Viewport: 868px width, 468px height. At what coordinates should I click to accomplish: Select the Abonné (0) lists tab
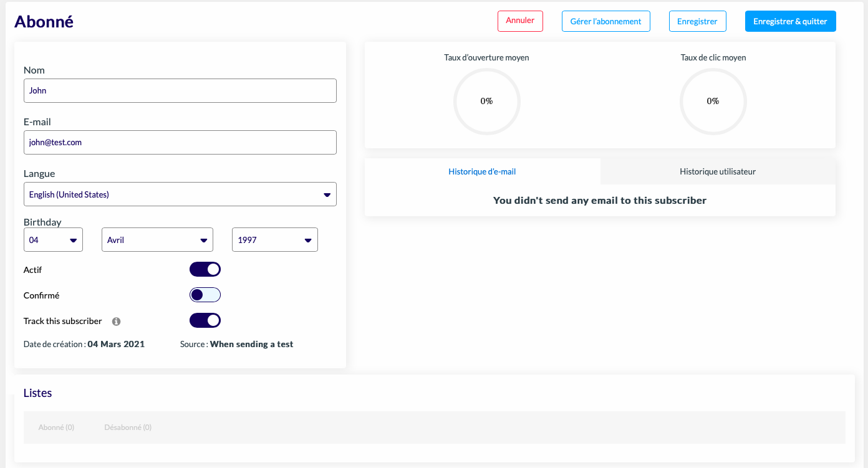56,427
